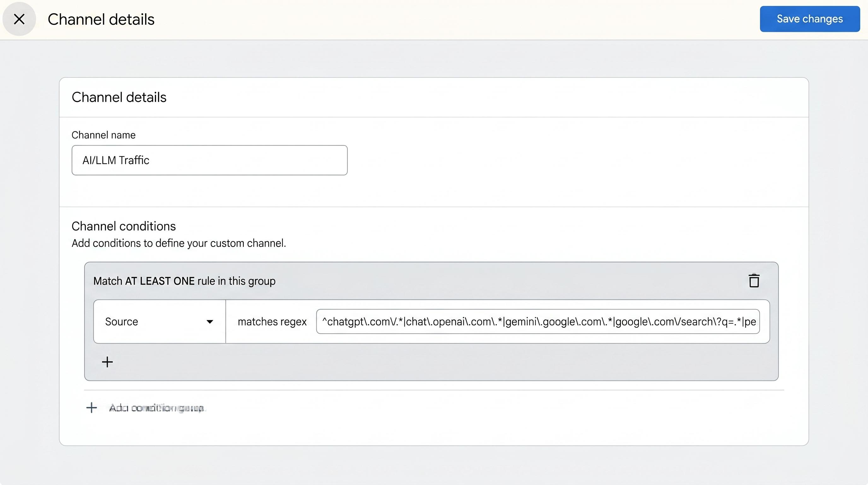The width and height of the screenshot is (868, 485).
Task: Select the Add condition group text link
Action: pos(157,408)
